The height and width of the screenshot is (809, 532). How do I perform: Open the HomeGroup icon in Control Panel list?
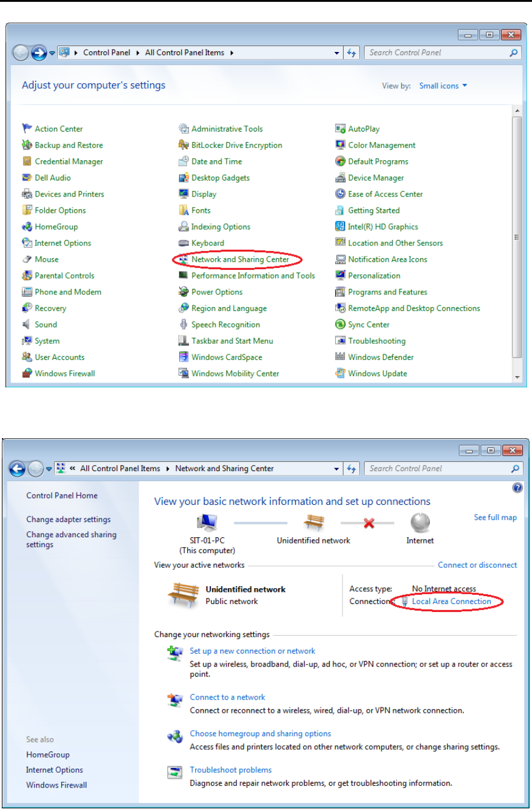[27, 226]
